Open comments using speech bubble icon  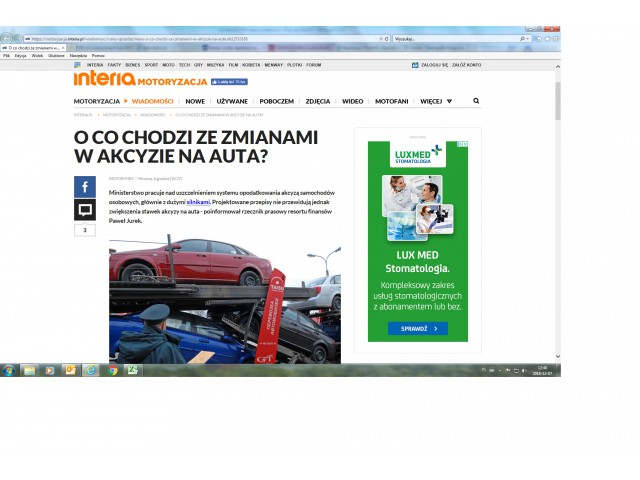coord(84,209)
